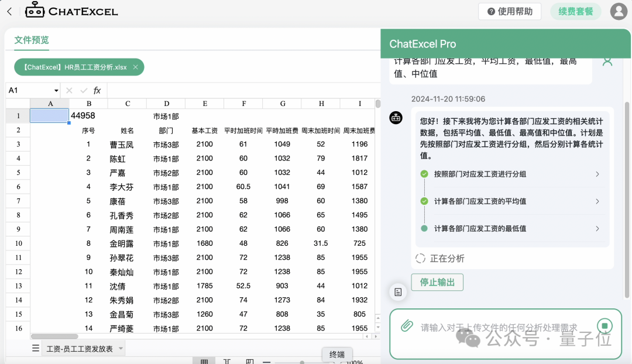This screenshot has width=632, height=364.
Task: Click the chat message input field
Action: tap(499, 327)
